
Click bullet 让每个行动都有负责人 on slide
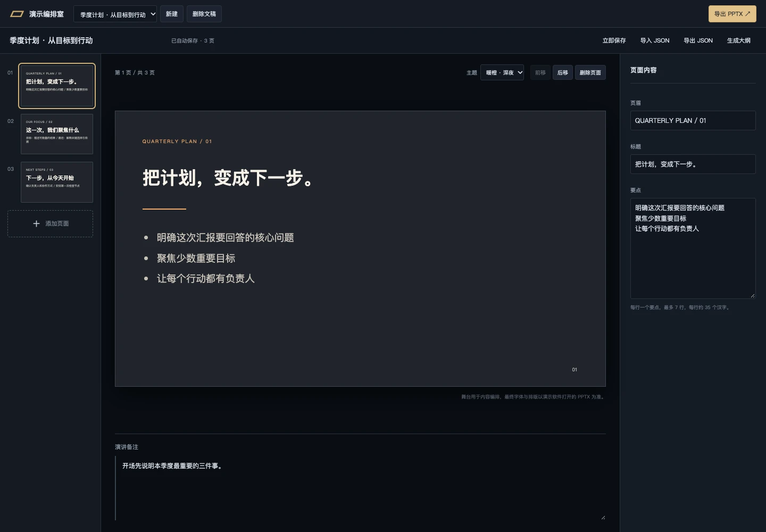coord(205,278)
